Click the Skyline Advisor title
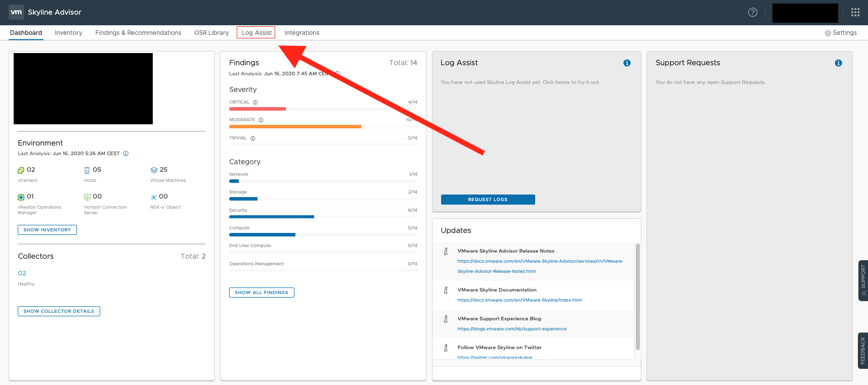Viewport: 868px width, 385px height. [55, 12]
